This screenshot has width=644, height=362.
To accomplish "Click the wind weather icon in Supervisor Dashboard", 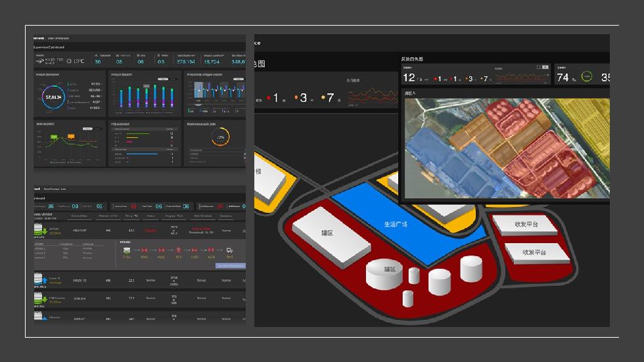I will pyautogui.click(x=39, y=61).
